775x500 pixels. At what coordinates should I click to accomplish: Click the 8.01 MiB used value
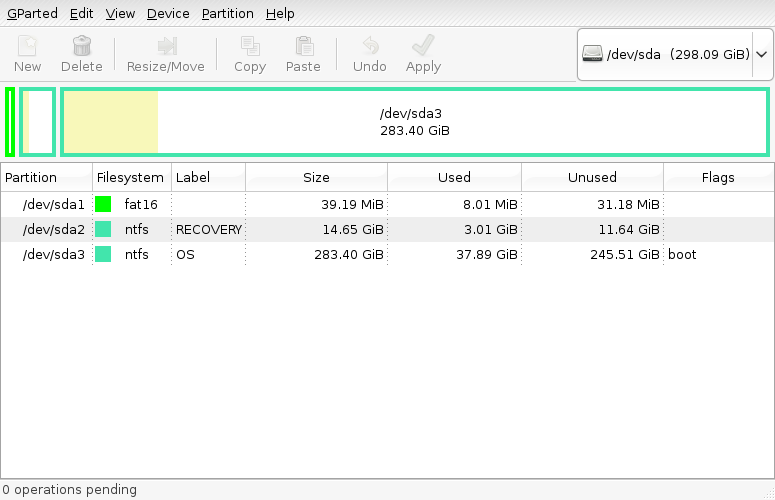(490, 205)
